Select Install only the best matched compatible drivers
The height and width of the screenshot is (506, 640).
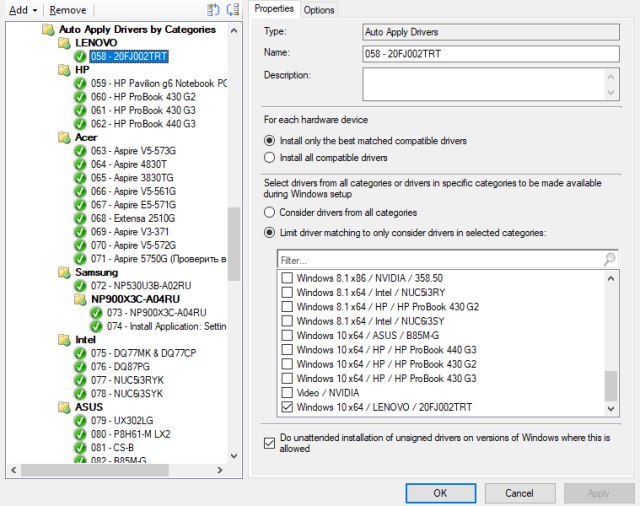pyautogui.click(x=269, y=141)
